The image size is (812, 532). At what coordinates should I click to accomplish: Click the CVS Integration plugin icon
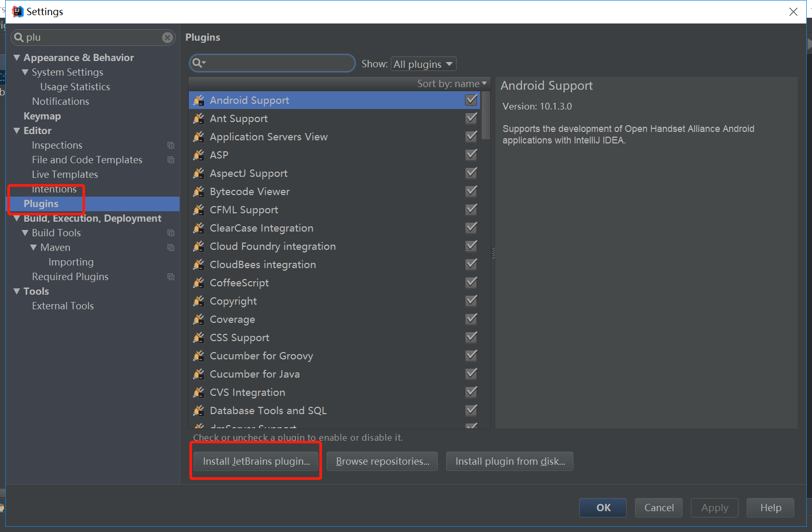[x=198, y=392]
